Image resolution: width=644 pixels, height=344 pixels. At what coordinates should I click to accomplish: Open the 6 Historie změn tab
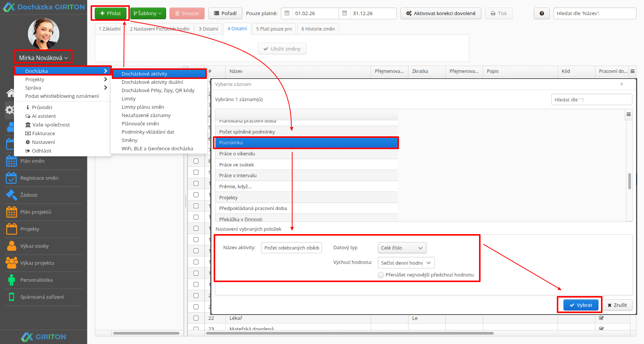[x=318, y=29]
